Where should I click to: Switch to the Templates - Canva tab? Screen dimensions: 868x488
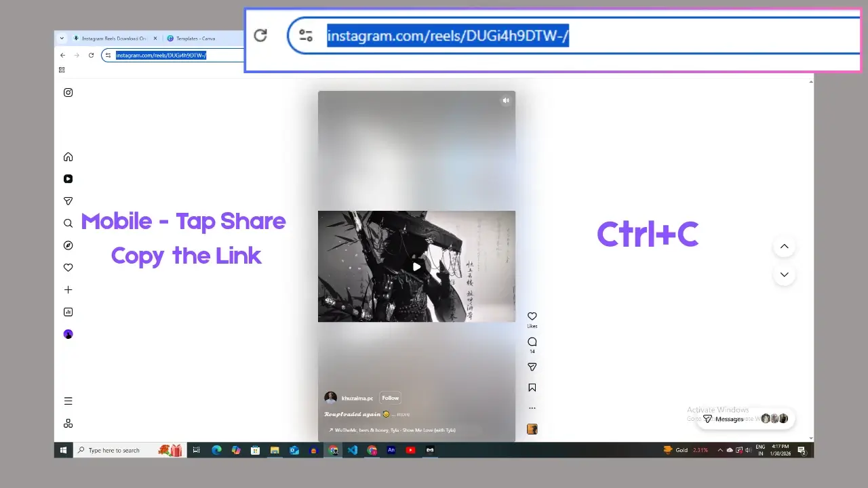[195, 39]
